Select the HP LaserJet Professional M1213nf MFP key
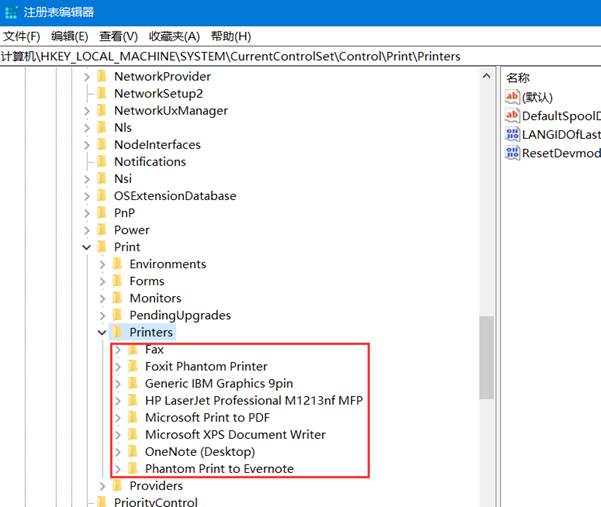The height and width of the screenshot is (507, 601). pos(254,400)
